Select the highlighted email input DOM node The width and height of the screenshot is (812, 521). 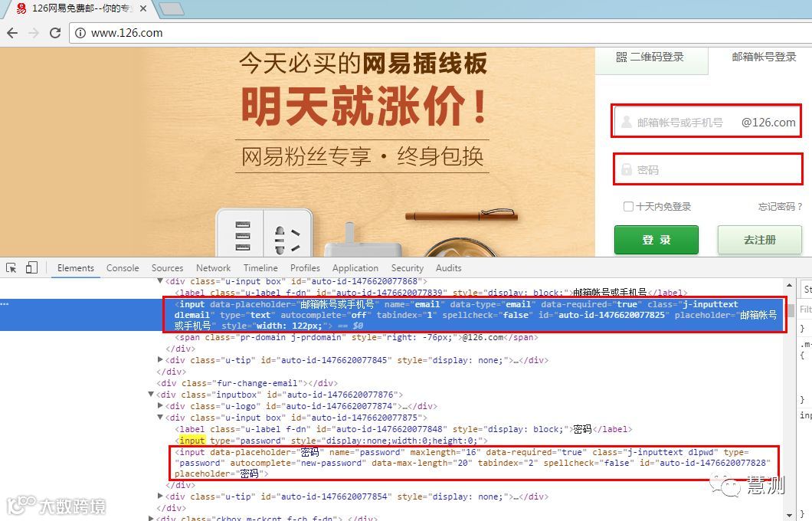(x=391, y=315)
